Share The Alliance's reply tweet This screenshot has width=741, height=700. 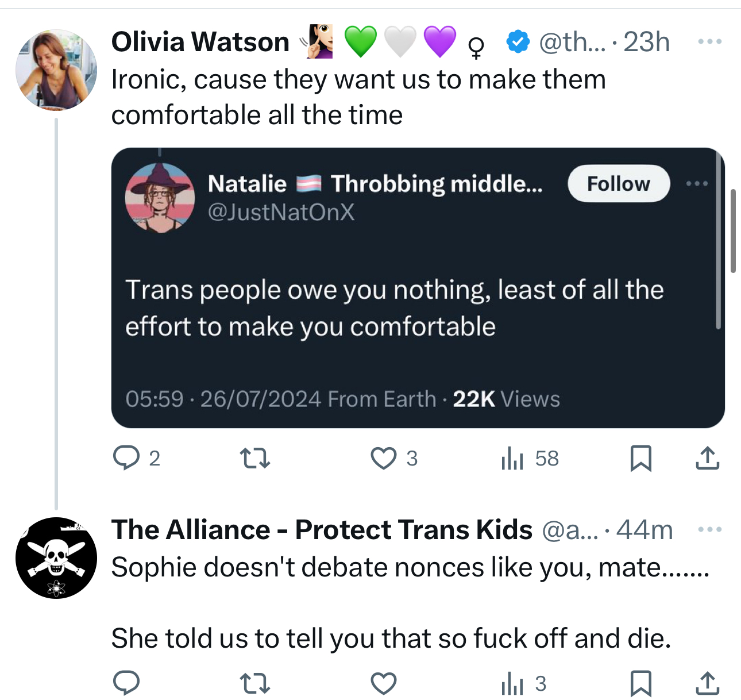(707, 683)
